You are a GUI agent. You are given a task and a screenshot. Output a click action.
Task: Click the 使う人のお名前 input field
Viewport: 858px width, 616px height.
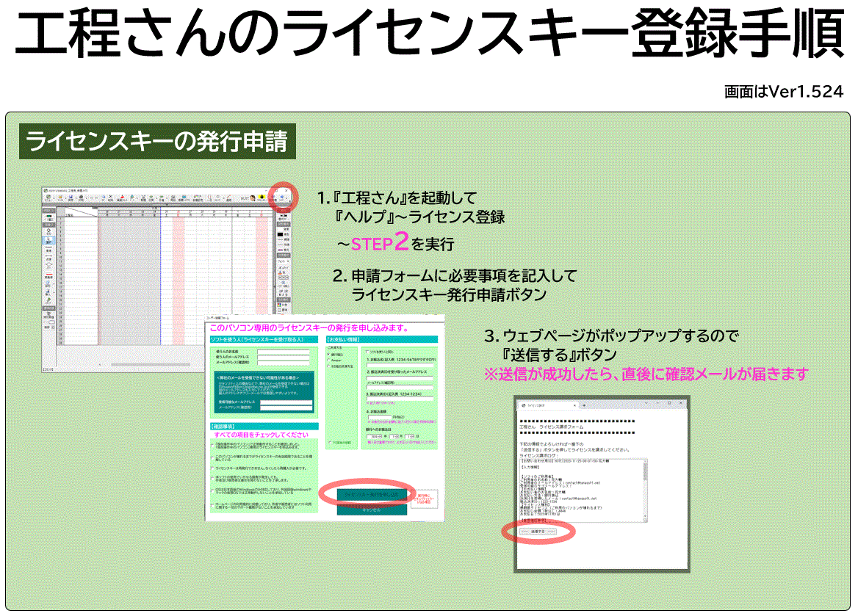[284, 352]
